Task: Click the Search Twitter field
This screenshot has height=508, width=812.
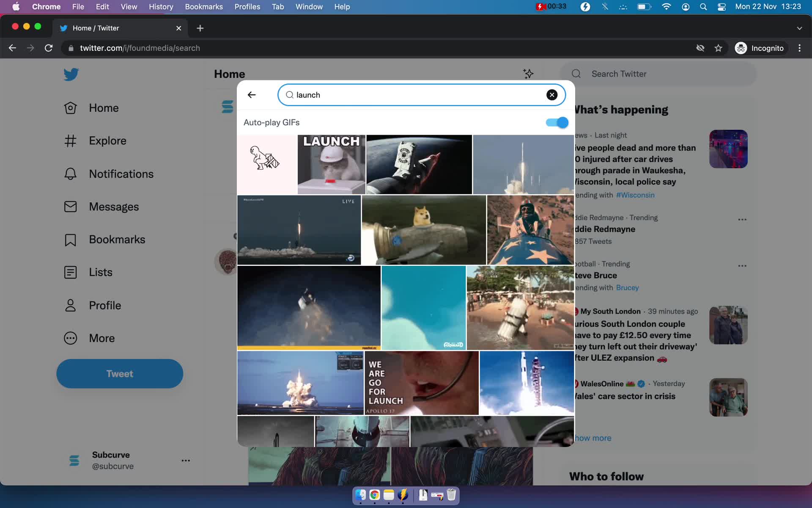Action: [x=658, y=74]
